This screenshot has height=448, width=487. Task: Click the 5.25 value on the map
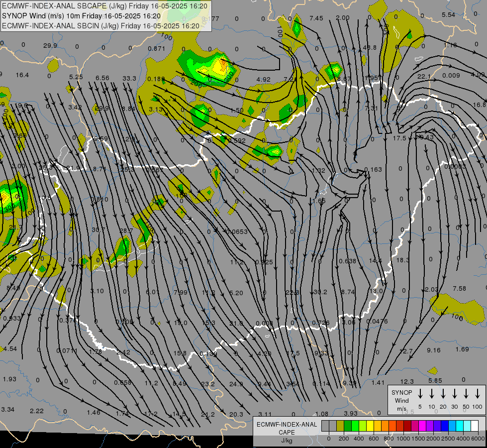(76, 77)
